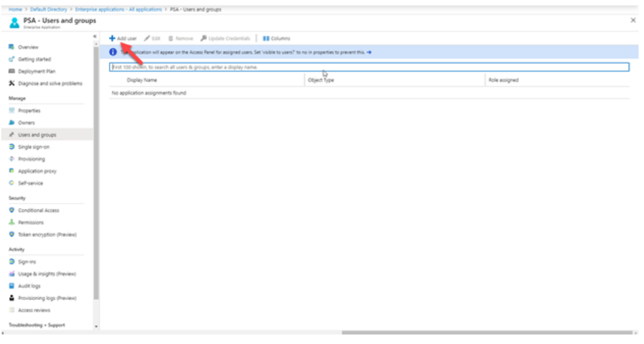
Task: Close the PSA Users and groups blade
Action: (633, 20)
